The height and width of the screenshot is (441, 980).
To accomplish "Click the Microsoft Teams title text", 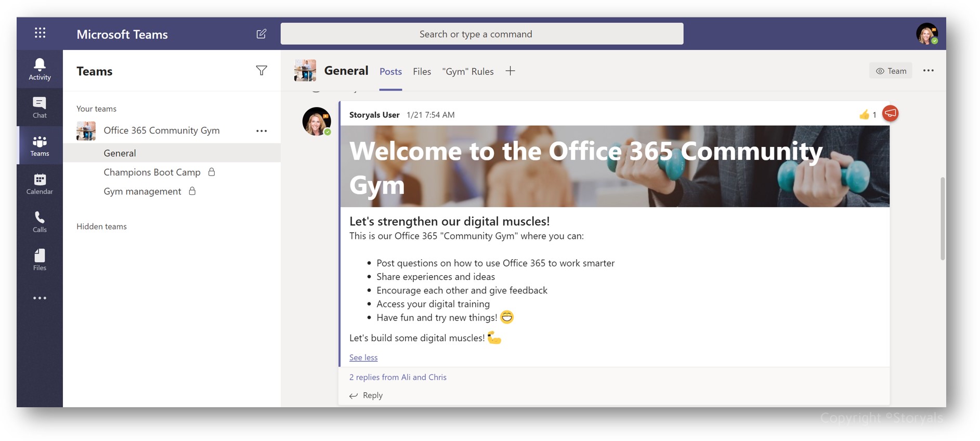I will (122, 34).
